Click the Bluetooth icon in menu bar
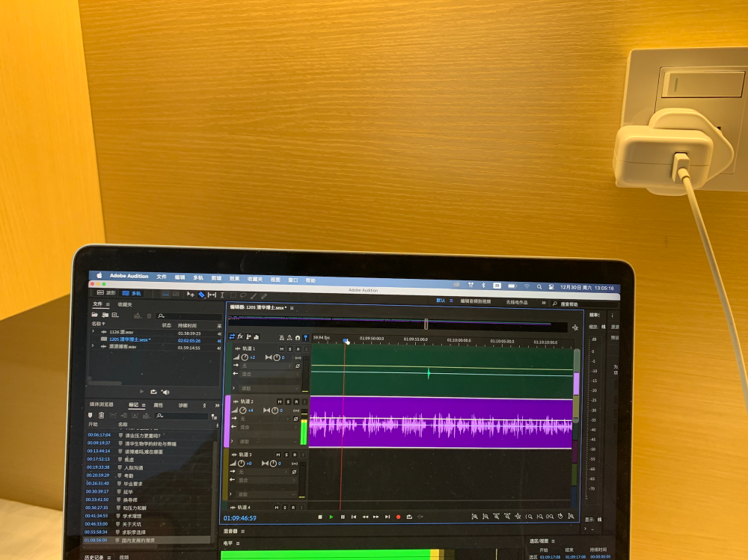Image resolution: width=748 pixels, height=560 pixels. [x=483, y=286]
